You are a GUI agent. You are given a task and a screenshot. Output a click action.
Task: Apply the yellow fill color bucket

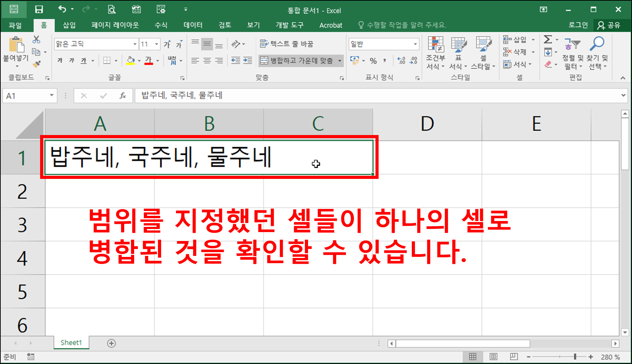(x=130, y=61)
